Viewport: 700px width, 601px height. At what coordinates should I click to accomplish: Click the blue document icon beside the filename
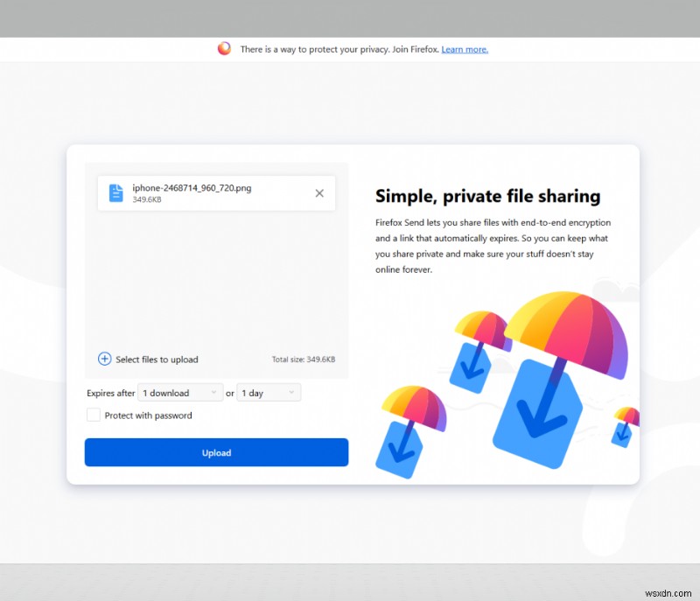coord(115,192)
